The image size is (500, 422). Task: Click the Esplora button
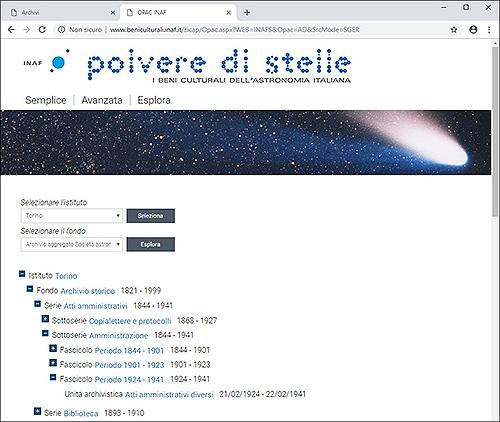pos(151,244)
